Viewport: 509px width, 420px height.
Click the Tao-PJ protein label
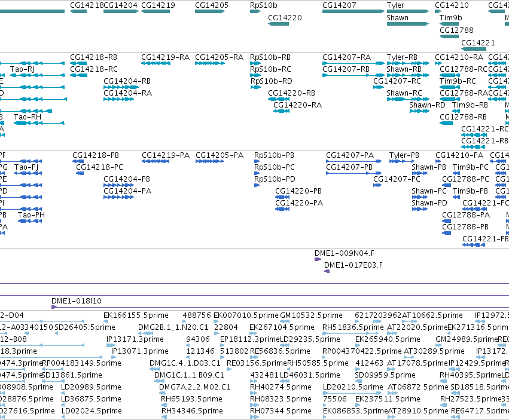26,167
